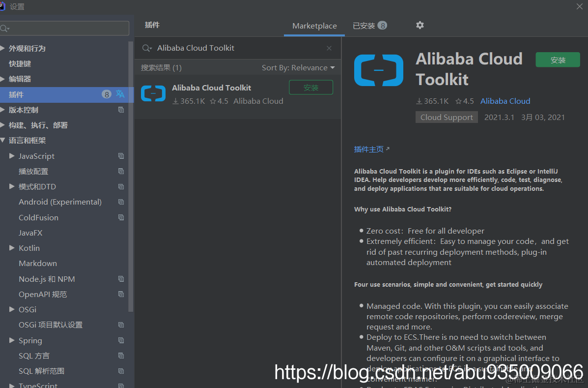Select Alibaba Cloud Toolkit result title
This screenshot has height=388, width=588.
(212, 88)
